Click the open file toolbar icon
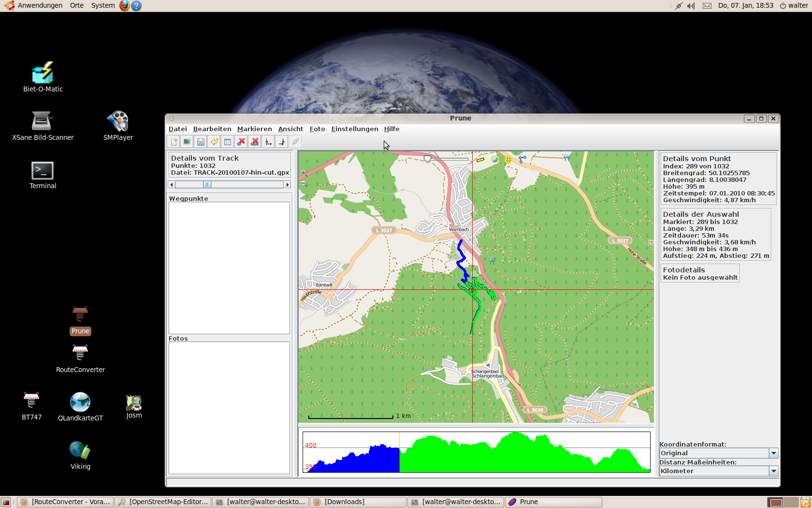Screen dimensions: 812x508 pyautogui.click(x=174, y=142)
